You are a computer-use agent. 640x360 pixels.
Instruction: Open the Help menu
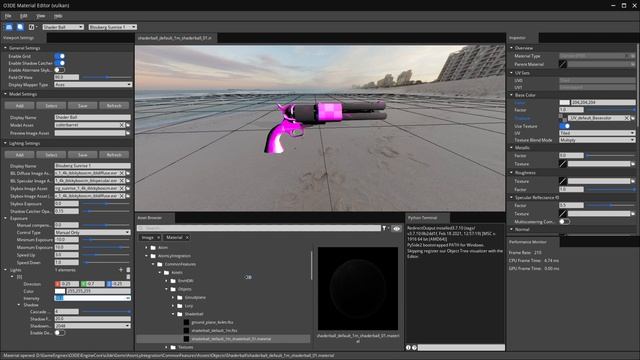(58, 16)
